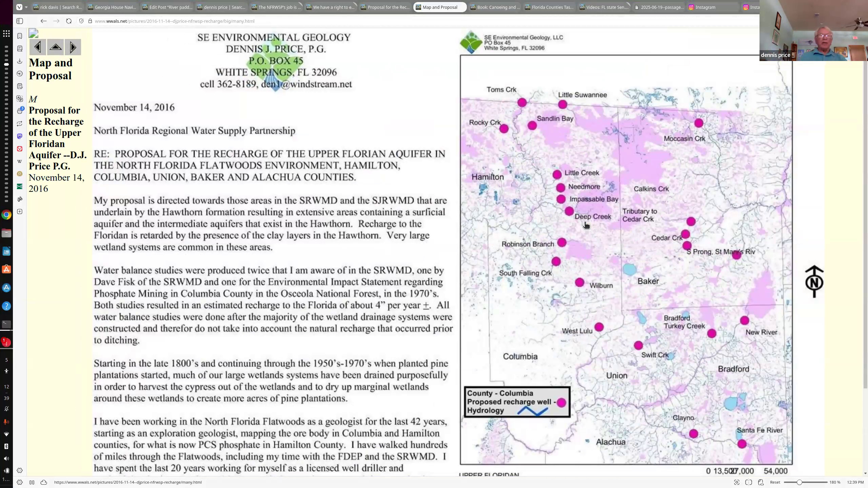The width and height of the screenshot is (868, 488).
Task: Adjust the page zoom slider
Action: click(x=806, y=482)
